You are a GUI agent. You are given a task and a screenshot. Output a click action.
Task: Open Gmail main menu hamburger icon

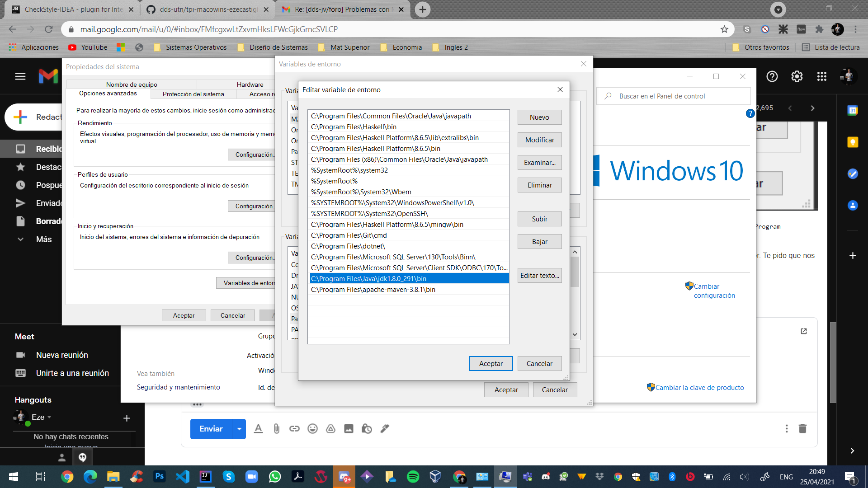pyautogui.click(x=20, y=76)
